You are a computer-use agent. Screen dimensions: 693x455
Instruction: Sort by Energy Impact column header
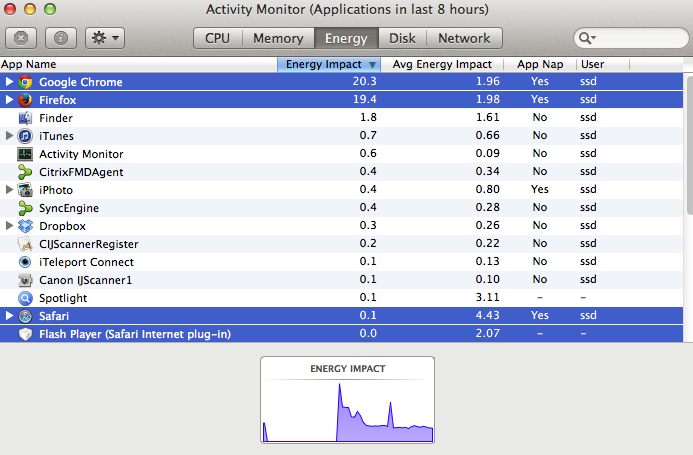tap(329, 65)
